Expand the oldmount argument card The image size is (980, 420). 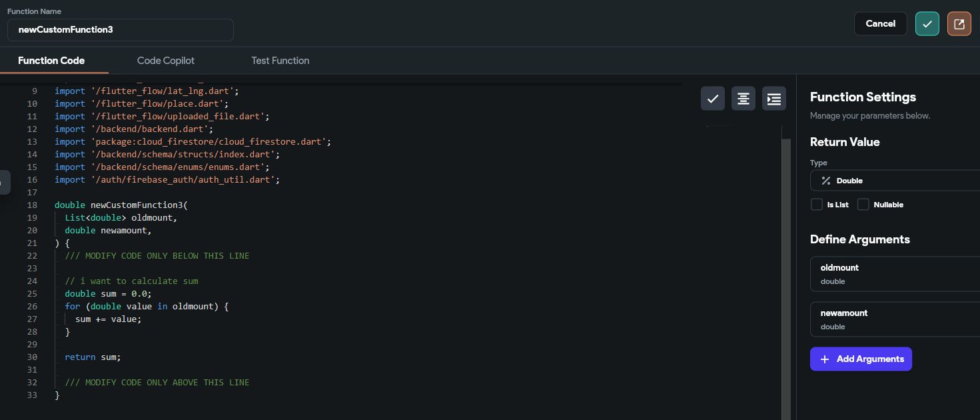pos(895,274)
